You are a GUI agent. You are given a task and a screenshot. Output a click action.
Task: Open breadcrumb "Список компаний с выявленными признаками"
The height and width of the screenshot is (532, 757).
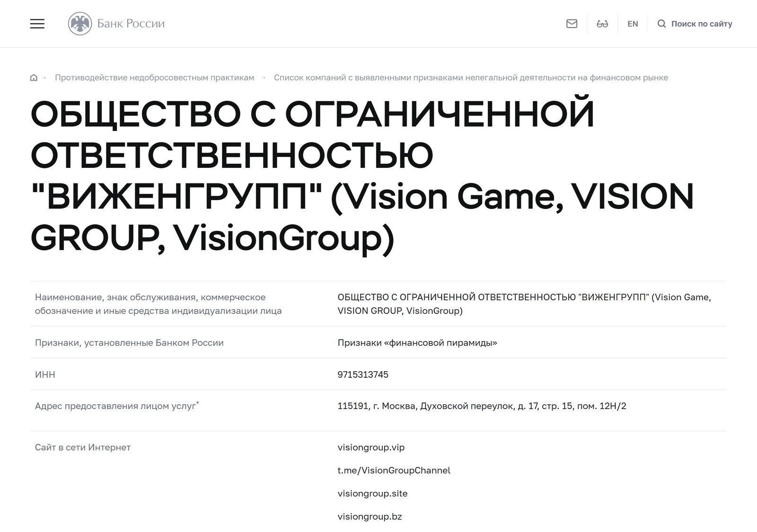pos(471,78)
